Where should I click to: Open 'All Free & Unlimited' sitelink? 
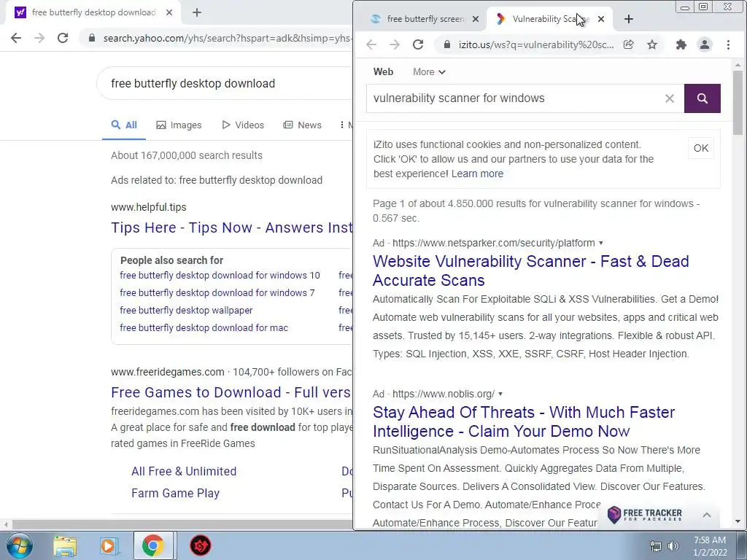(x=184, y=472)
